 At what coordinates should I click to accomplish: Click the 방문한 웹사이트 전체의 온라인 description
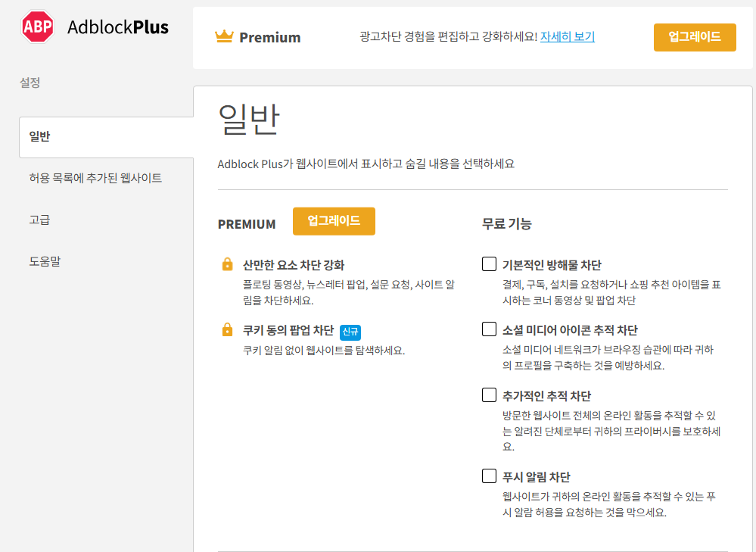point(611,431)
